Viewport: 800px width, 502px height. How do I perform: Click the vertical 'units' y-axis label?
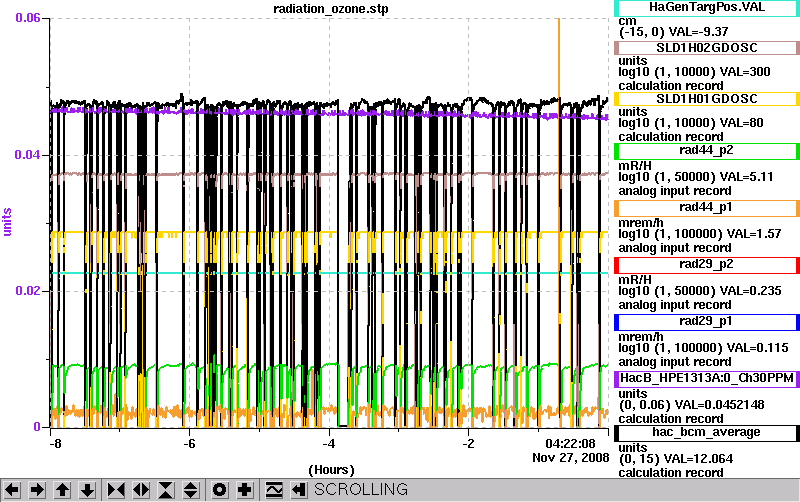coord(7,222)
